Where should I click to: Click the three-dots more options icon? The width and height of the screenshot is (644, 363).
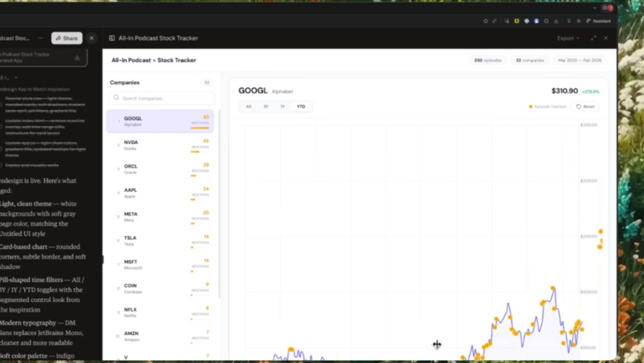click(41, 38)
